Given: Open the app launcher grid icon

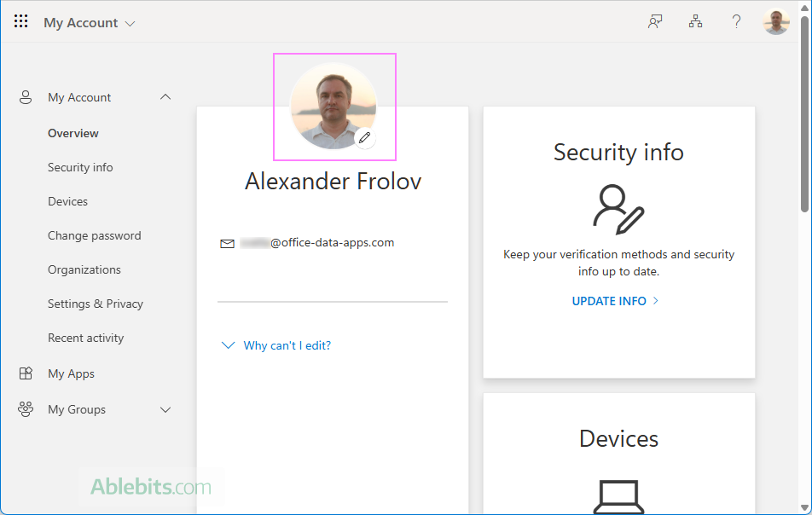Looking at the screenshot, I should pos(21,22).
